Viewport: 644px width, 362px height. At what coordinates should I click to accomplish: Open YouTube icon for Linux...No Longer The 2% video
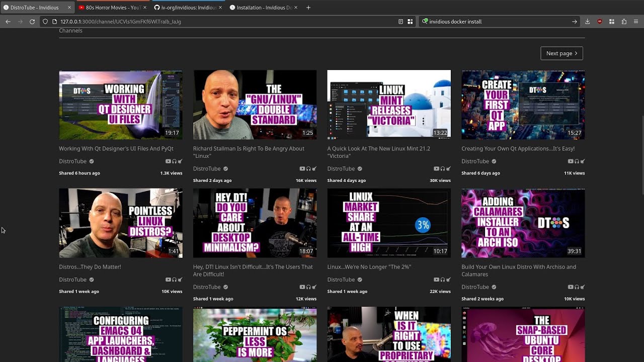point(437,280)
